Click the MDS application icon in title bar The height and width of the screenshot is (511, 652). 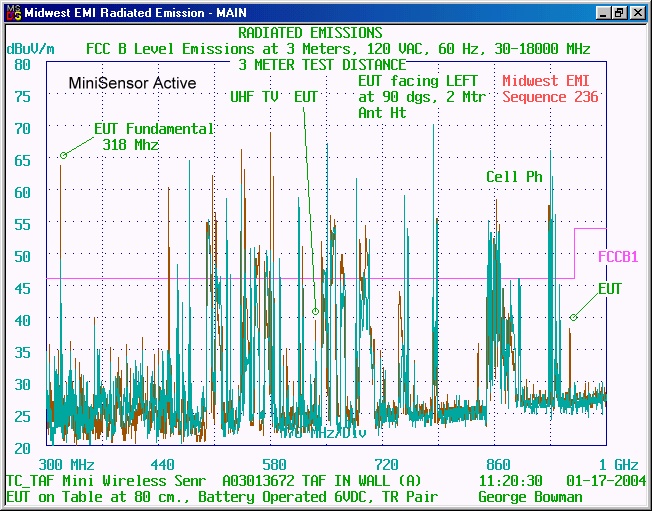(12, 13)
